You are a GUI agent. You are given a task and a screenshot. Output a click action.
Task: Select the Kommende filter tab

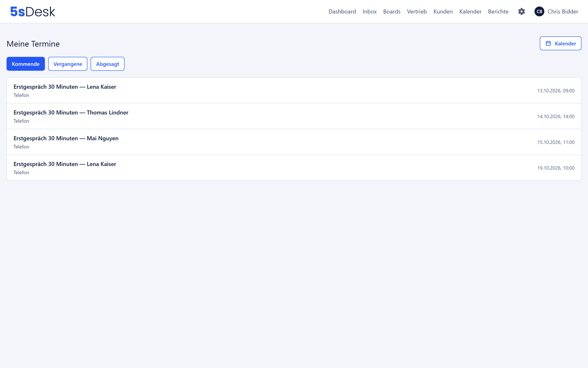coord(26,64)
